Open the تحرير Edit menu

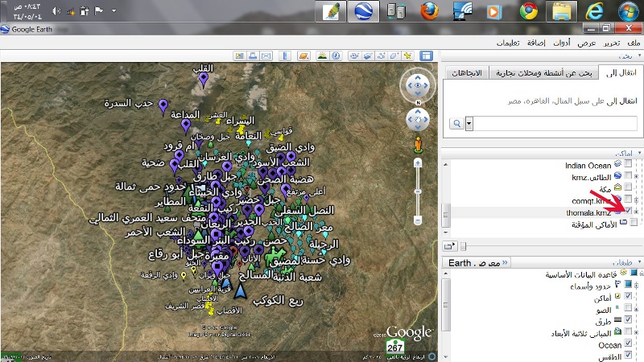point(612,43)
